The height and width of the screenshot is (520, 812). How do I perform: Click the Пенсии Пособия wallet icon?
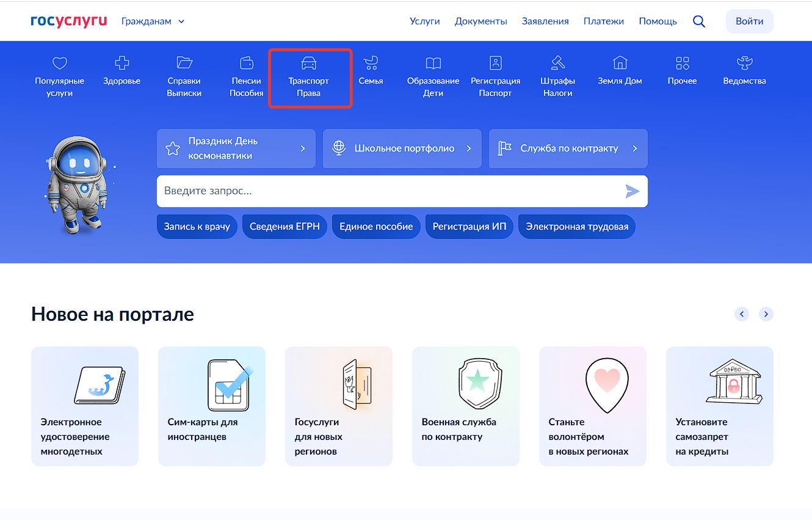pyautogui.click(x=247, y=62)
